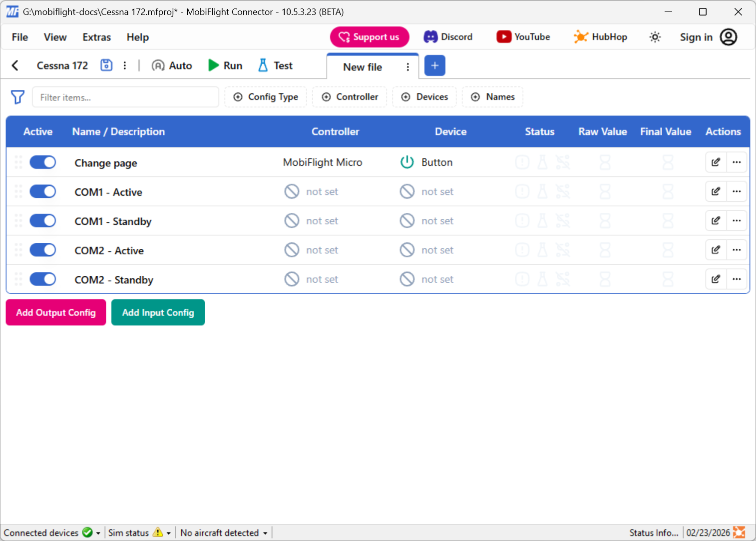The height and width of the screenshot is (541, 756).
Task: Switch to the New file tab
Action: click(x=362, y=66)
